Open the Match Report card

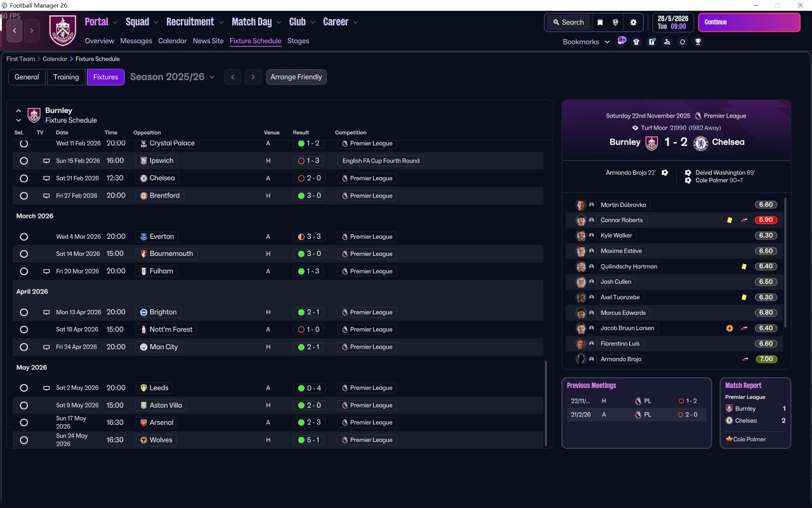tap(756, 413)
